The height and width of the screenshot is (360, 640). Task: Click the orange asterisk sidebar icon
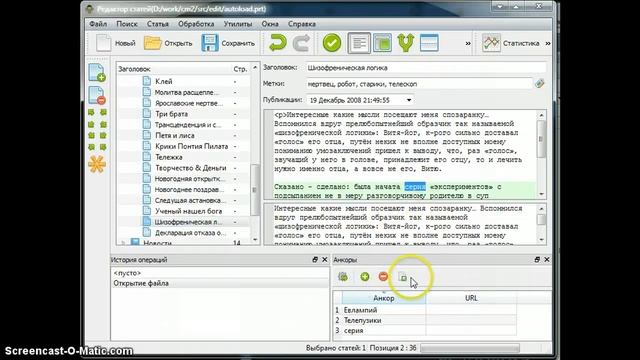click(97, 164)
